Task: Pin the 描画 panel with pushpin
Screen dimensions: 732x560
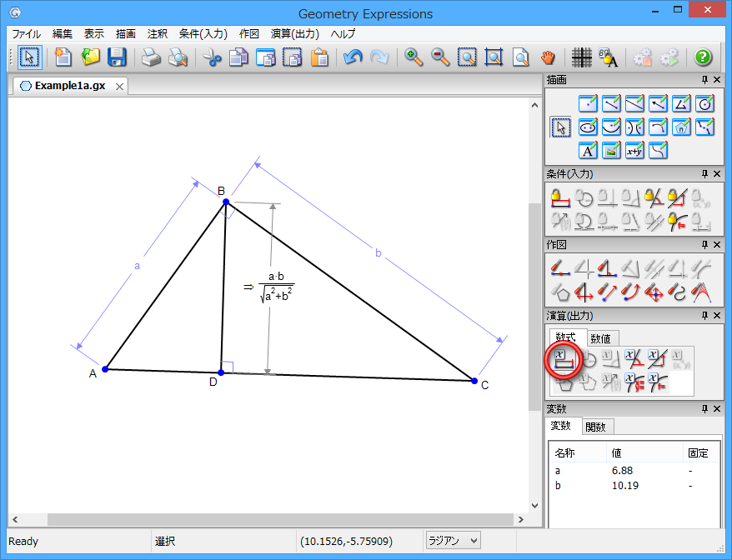Action: coord(704,80)
